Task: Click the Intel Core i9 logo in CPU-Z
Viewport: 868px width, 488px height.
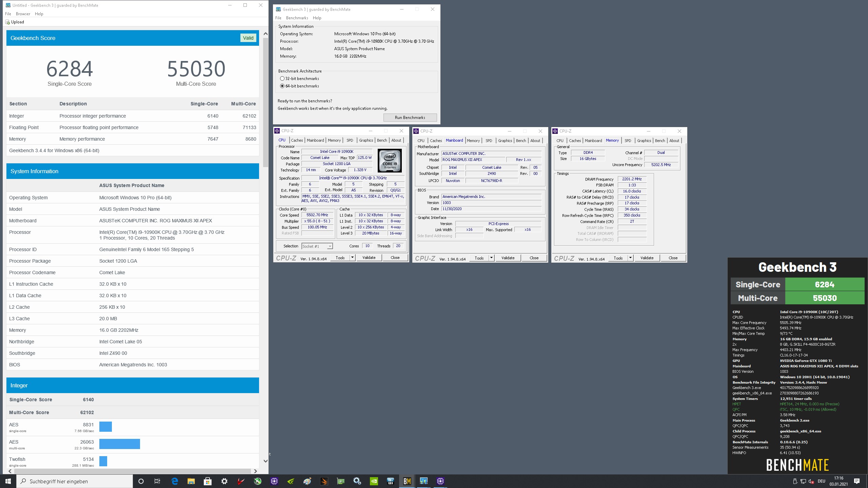Action: point(390,161)
